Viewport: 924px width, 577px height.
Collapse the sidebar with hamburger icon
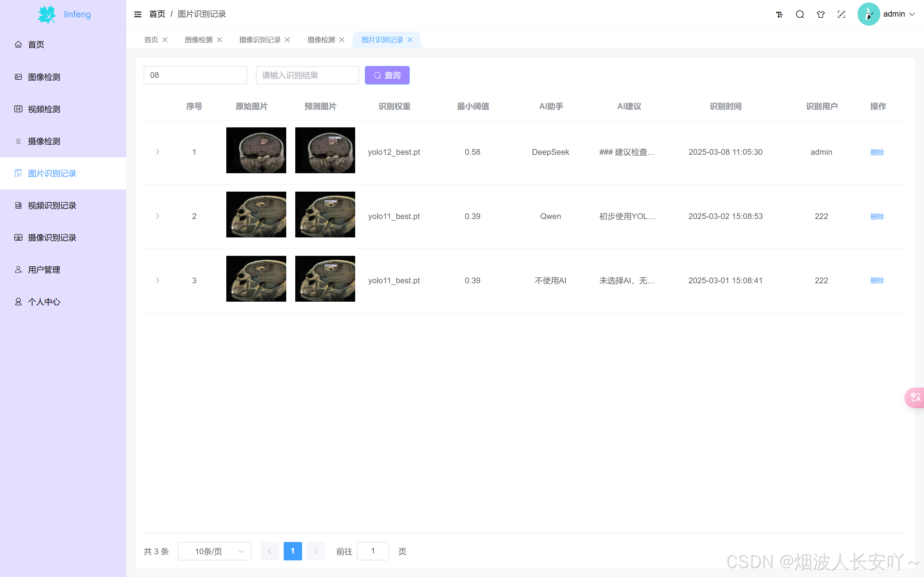tap(138, 14)
